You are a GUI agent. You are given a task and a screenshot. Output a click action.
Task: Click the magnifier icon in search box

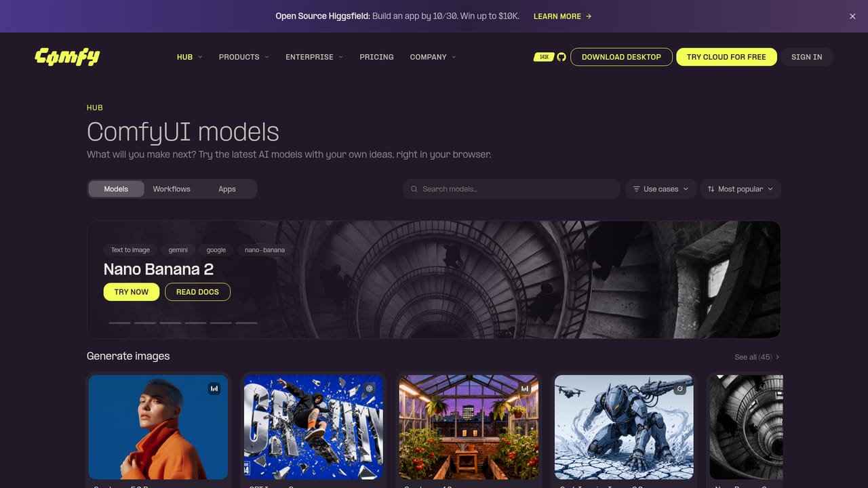414,189
